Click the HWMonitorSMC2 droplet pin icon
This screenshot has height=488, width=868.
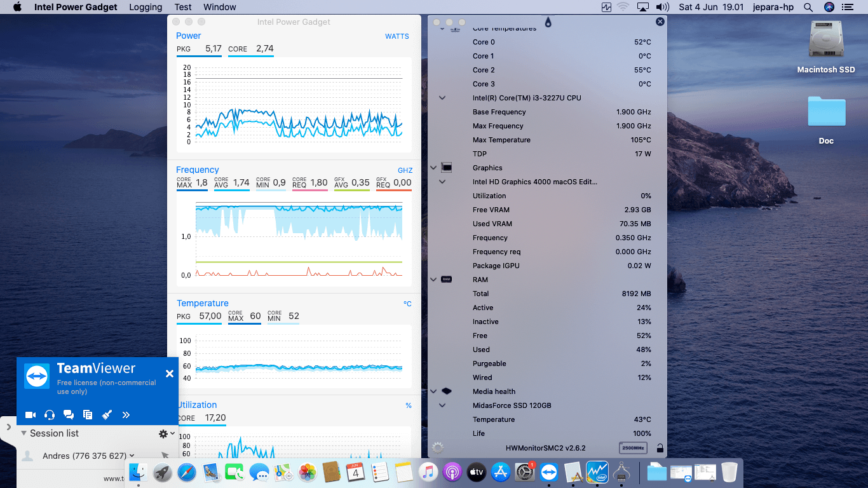pos(548,22)
